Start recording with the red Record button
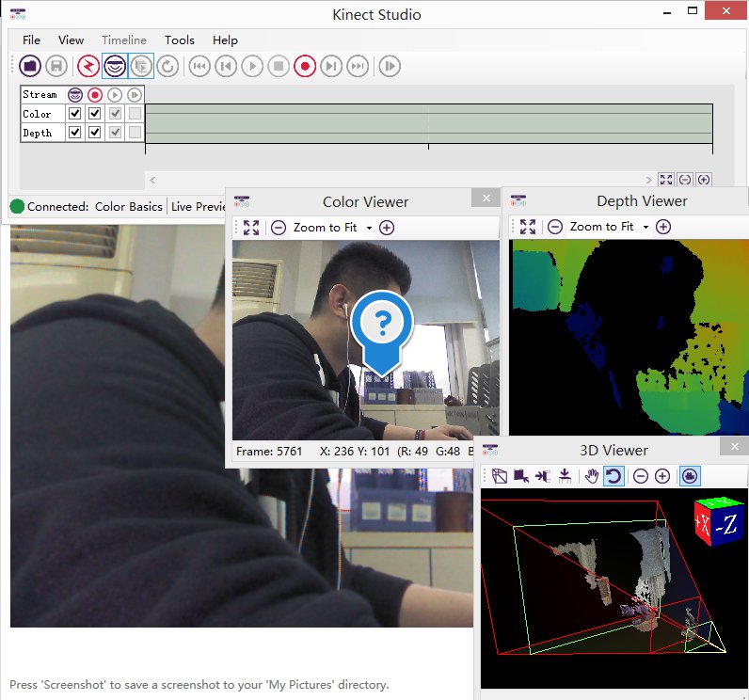This screenshot has height=700, width=749. click(x=305, y=66)
